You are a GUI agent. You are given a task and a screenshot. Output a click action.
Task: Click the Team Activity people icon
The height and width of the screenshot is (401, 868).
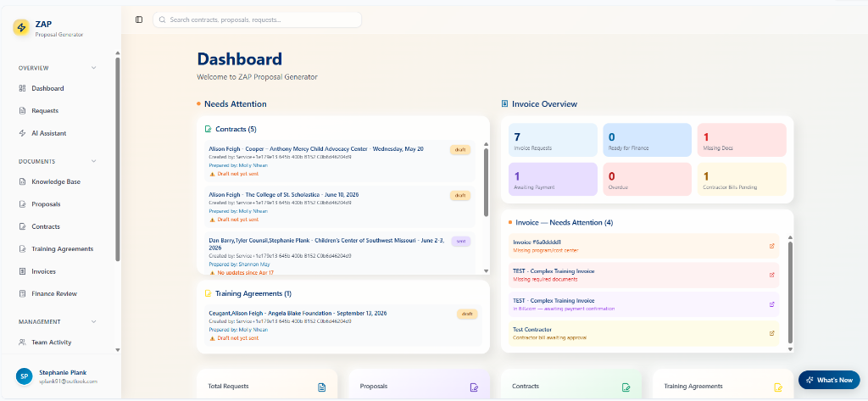click(22, 343)
